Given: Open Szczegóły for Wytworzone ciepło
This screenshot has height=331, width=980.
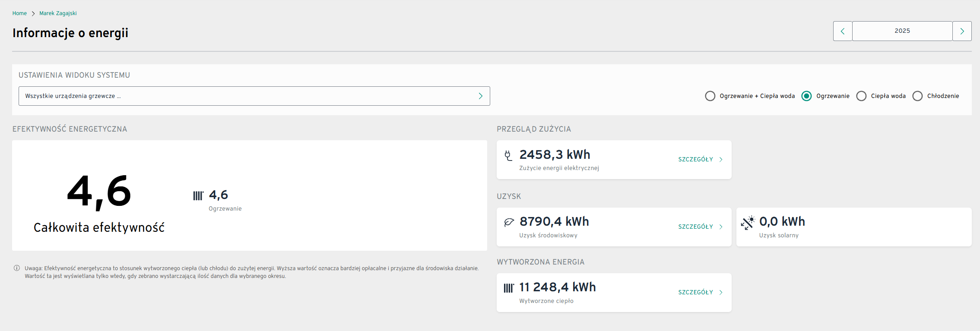Looking at the screenshot, I should (x=700, y=293).
